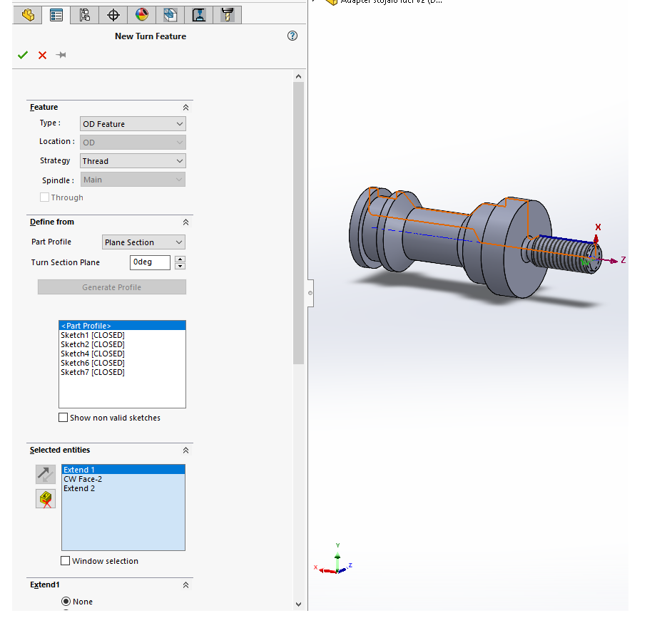Switch to the ConfigurationManager tab

click(x=85, y=14)
